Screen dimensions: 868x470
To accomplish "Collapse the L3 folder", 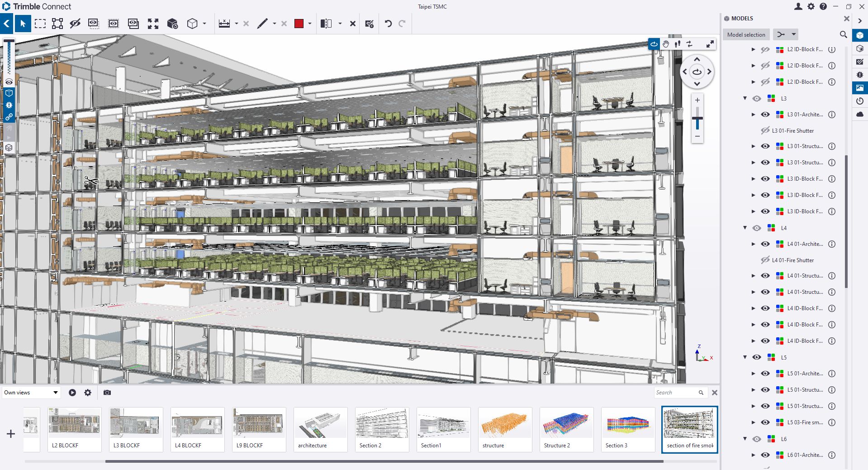I will tap(745, 98).
